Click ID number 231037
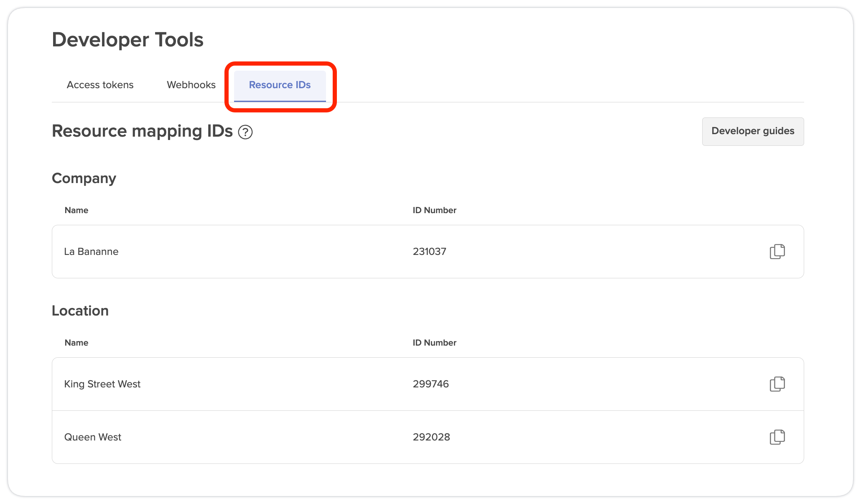The width and height of the screenshot is (861, 504). (x=429, y=252)
